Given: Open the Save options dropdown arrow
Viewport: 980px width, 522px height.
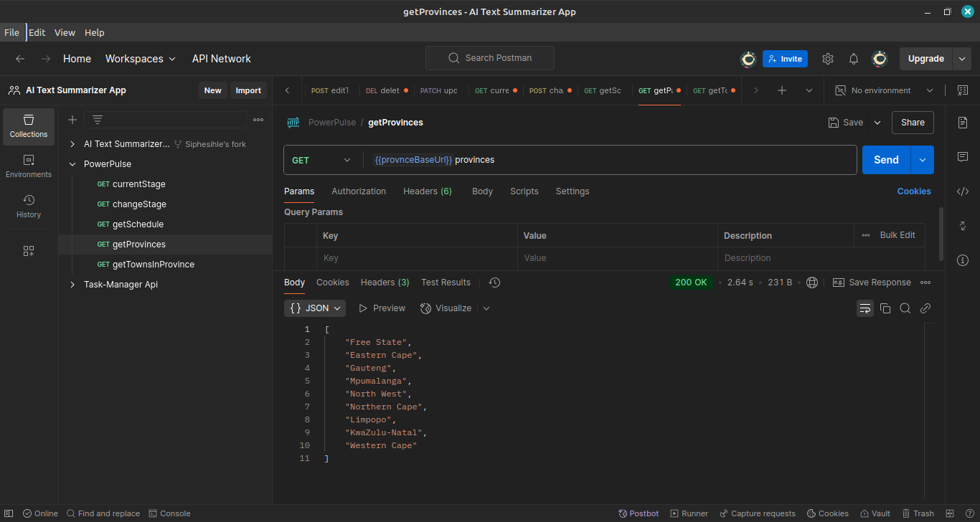Looking at the screenshot, I should coord(877,123).
